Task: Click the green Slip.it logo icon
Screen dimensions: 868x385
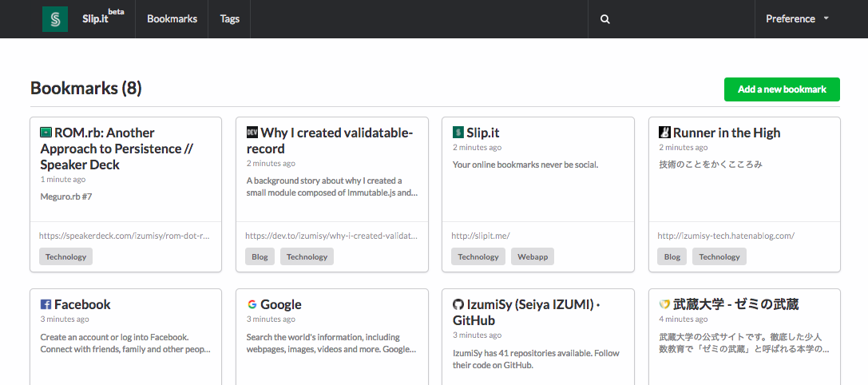Action: tap(55, 19)
